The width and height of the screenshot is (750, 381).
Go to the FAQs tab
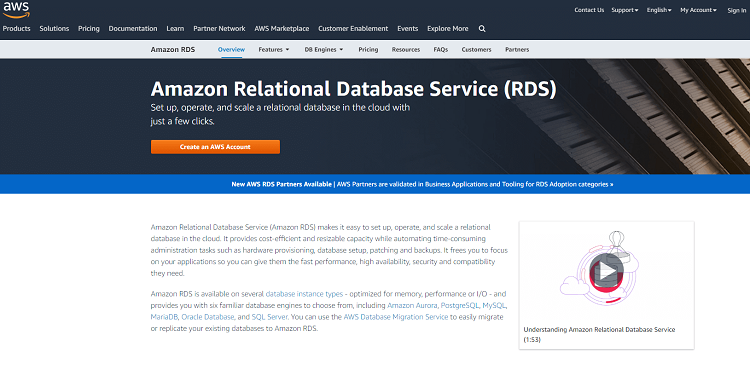[441, 49]
